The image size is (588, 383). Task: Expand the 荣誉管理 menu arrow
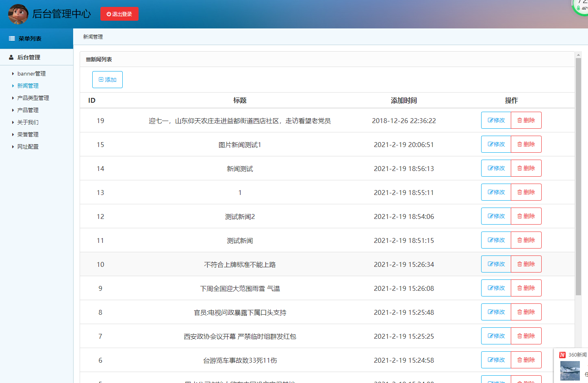click(x=13, y=134)
